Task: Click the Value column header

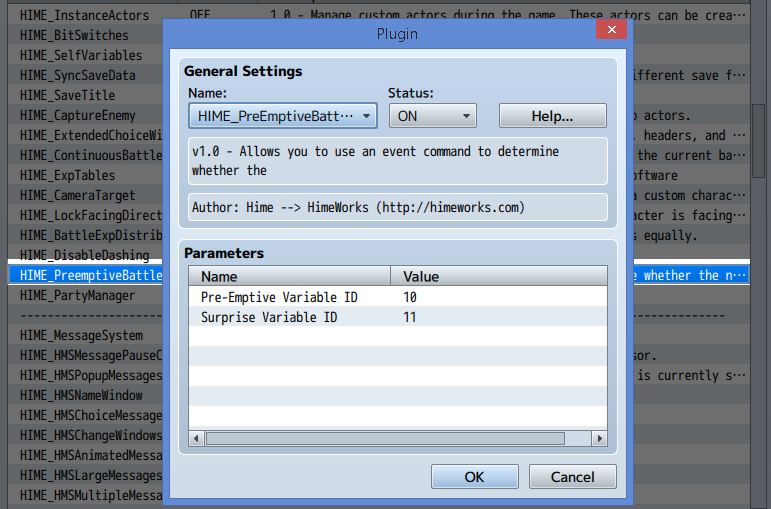Action: click(x=499, y=276)
